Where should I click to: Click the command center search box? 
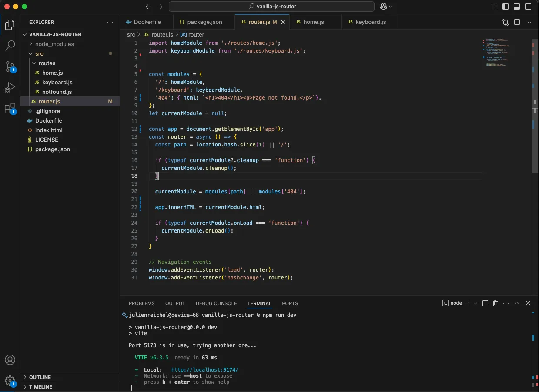(271, 7)
